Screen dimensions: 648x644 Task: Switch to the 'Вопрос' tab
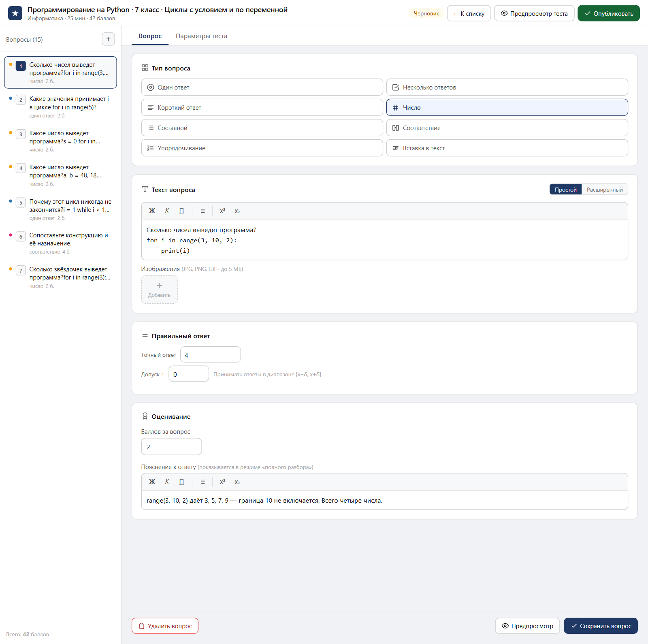tap(150, 36)
